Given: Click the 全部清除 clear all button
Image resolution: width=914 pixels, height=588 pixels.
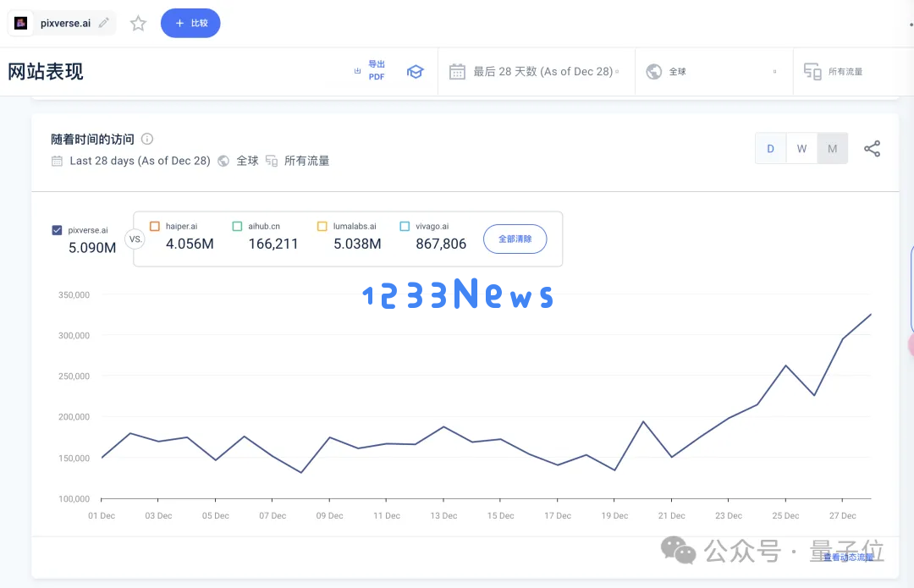Looking at the screenshot, I should pyautogui.click(x=515, y=239).
